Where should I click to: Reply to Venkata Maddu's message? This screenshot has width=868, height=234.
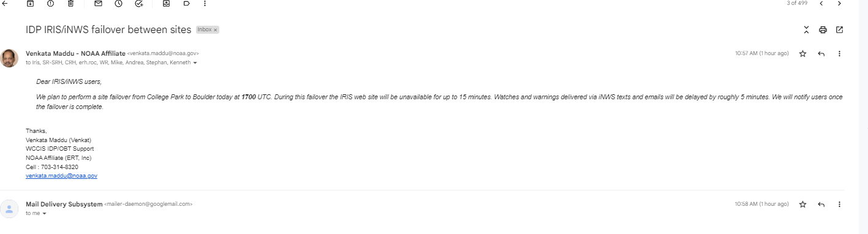click(821, 54)
